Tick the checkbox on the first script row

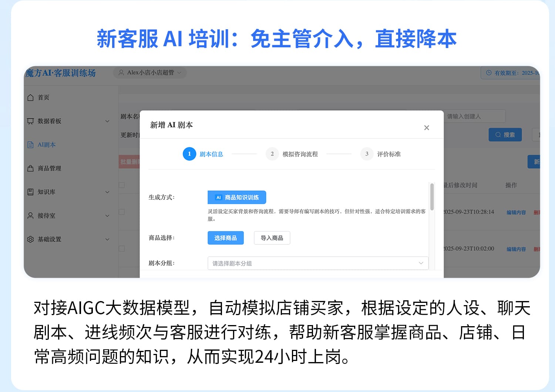pos(122,212)
